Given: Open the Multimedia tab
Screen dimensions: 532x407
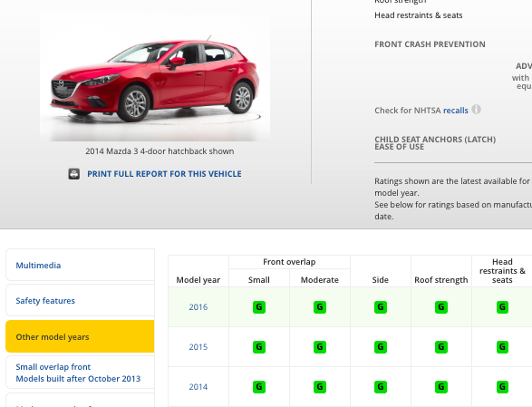Looking at the screenshot, I should coord(80,265).
